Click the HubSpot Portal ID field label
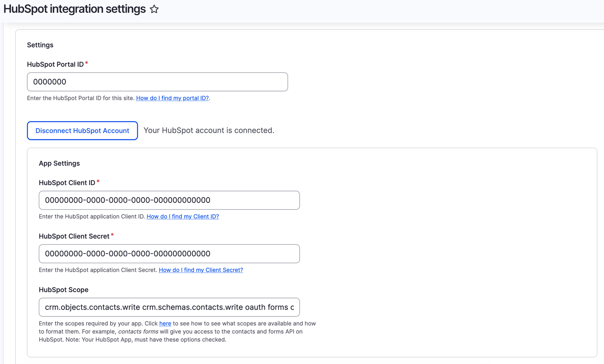Viewport: 604px width, 364px height. tap(55, 64)
